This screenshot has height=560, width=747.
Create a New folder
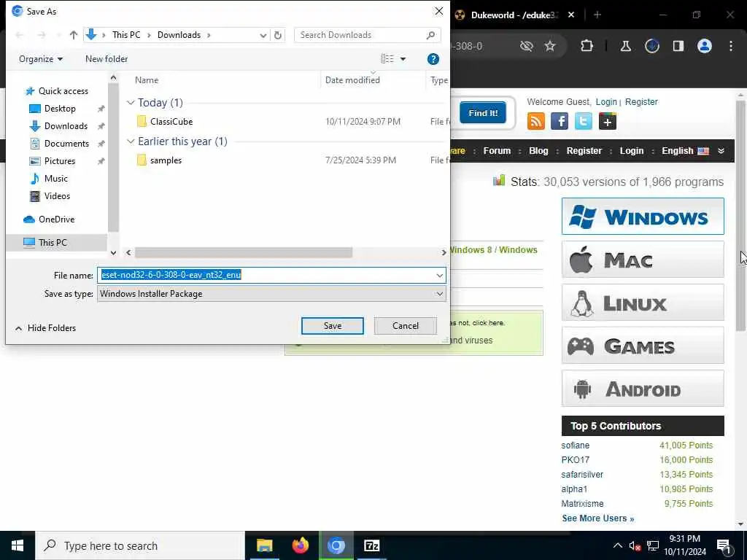coord(107,59)
